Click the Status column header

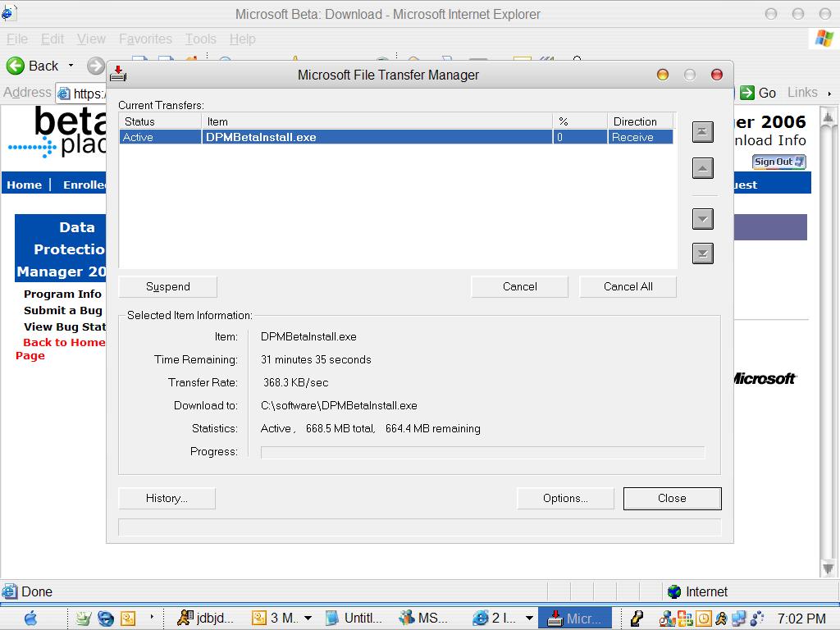(x=161, y=121)
